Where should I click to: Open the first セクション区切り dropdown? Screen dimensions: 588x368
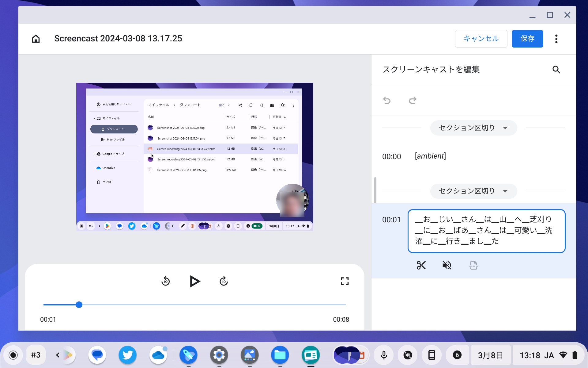(x=473, y=128)
